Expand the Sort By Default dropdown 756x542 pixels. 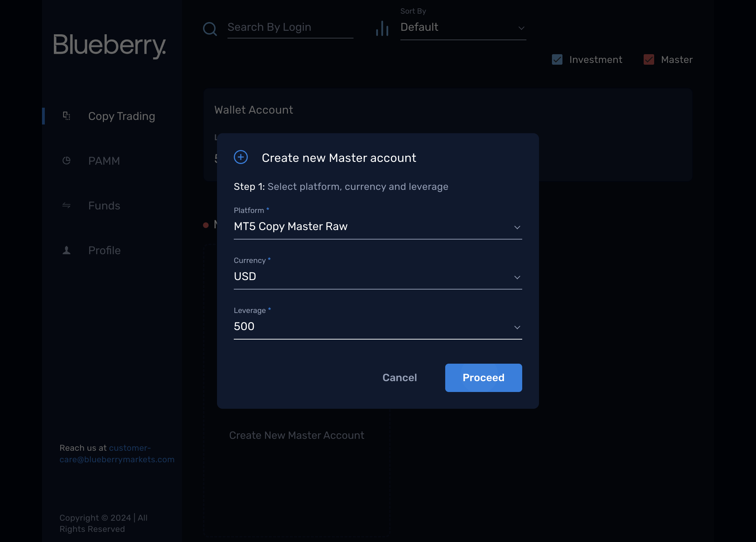click(x=463, y=27)
